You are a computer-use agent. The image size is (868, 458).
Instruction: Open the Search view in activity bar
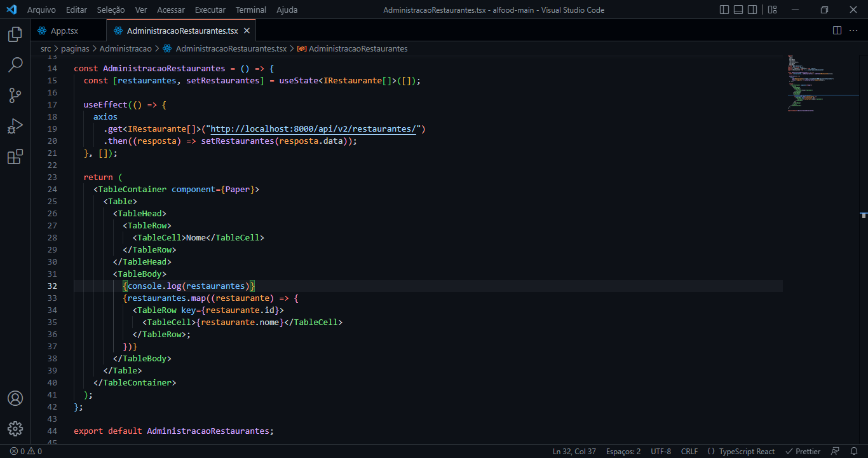[15, 65]
